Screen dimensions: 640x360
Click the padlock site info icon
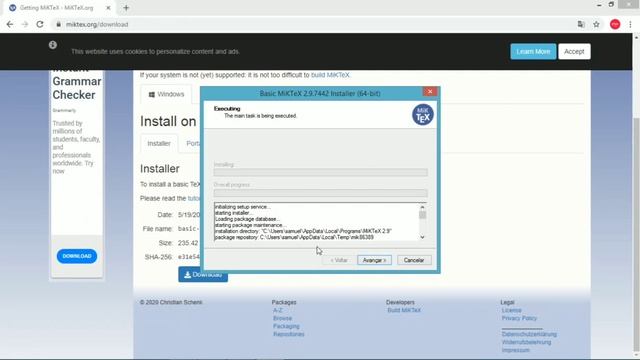[58, 24]
